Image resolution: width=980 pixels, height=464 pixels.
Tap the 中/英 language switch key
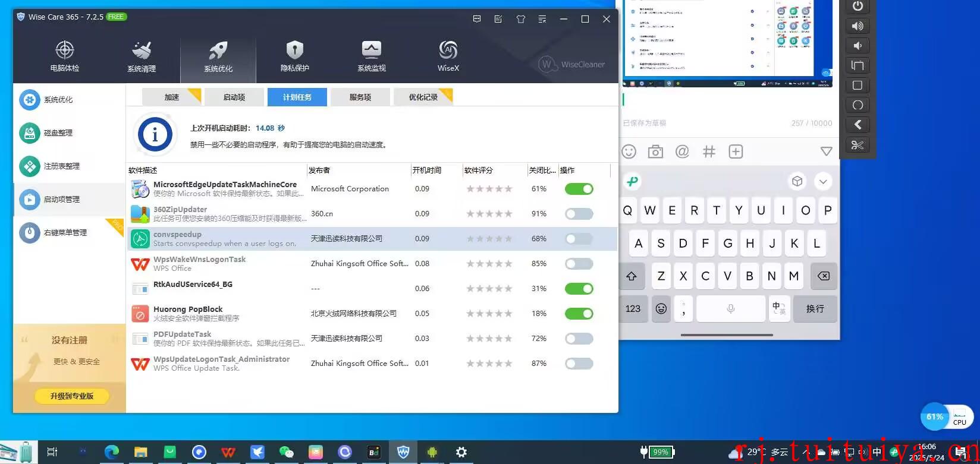click(779, 309)
